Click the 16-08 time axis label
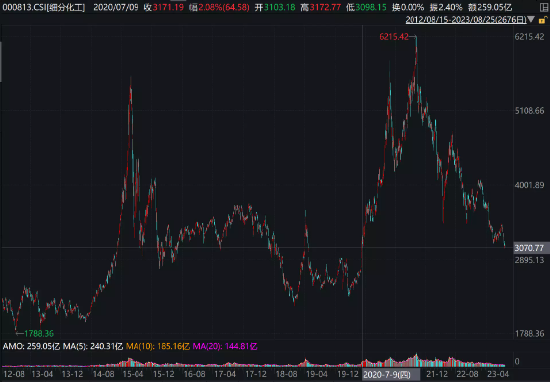 [194, 374]
